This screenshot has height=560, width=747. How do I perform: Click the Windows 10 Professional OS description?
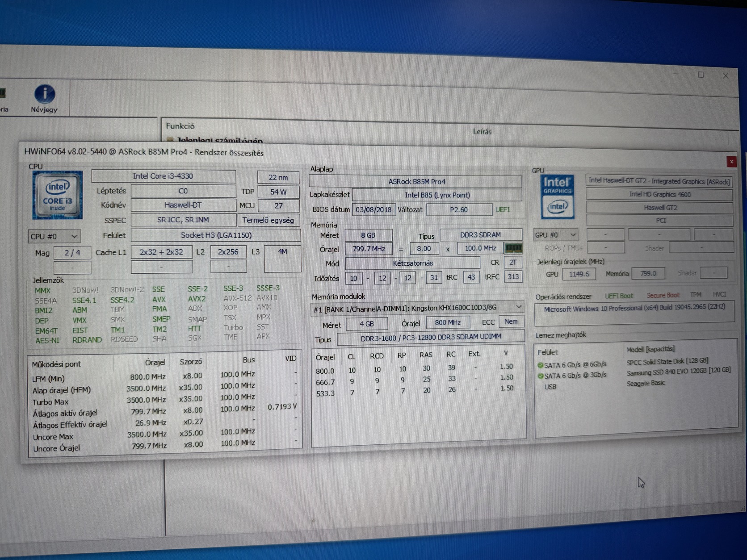[x=634, y=308]
